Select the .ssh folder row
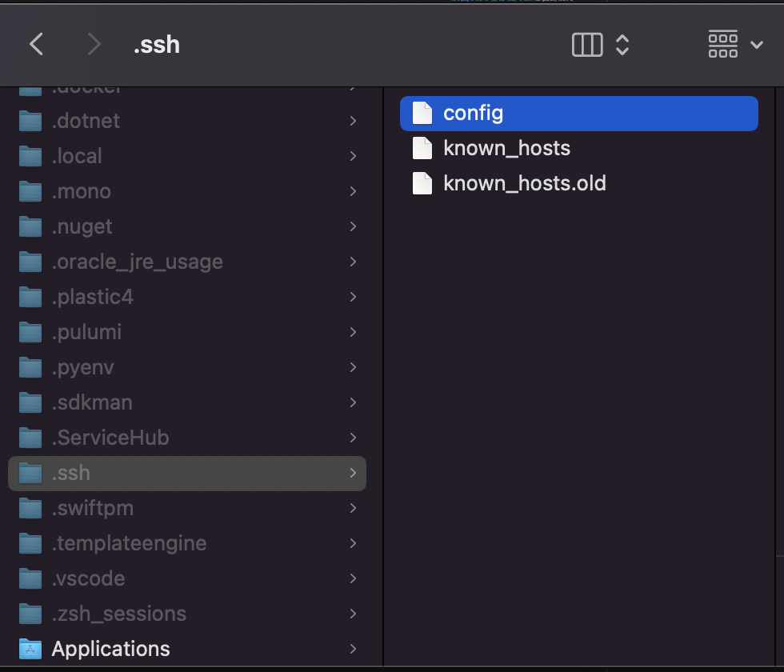The width and height of the screenshot is (784, 672). (187, 473)
